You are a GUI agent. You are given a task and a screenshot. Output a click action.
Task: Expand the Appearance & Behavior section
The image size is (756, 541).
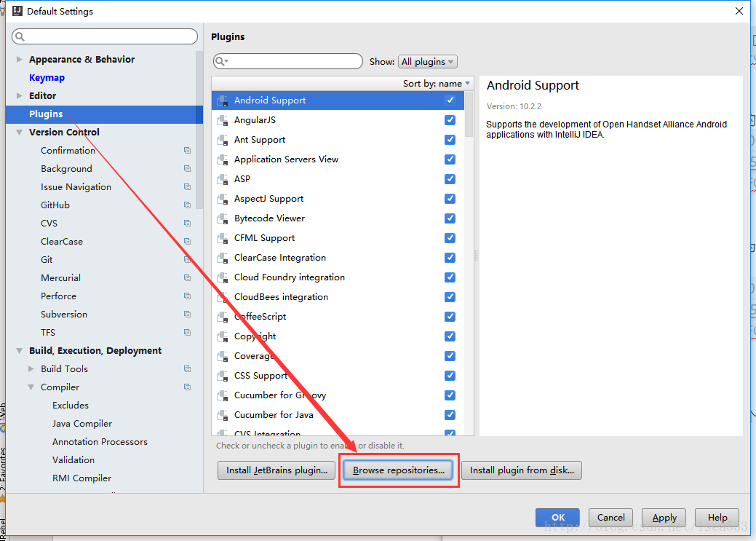click(20, 60)
